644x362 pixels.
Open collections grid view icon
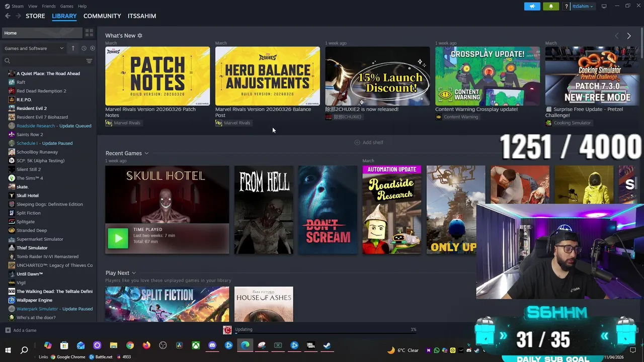point(89,33)
